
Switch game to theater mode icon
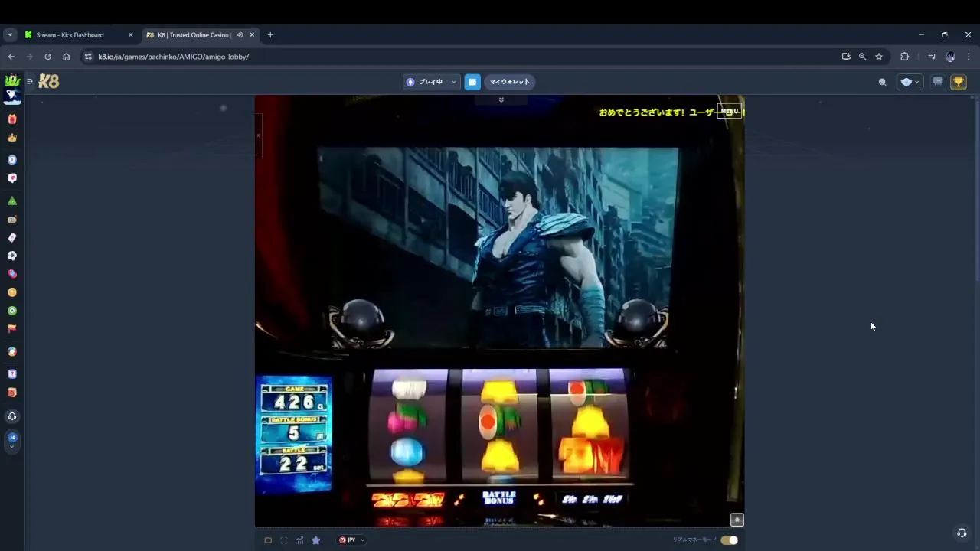point(268,540)
